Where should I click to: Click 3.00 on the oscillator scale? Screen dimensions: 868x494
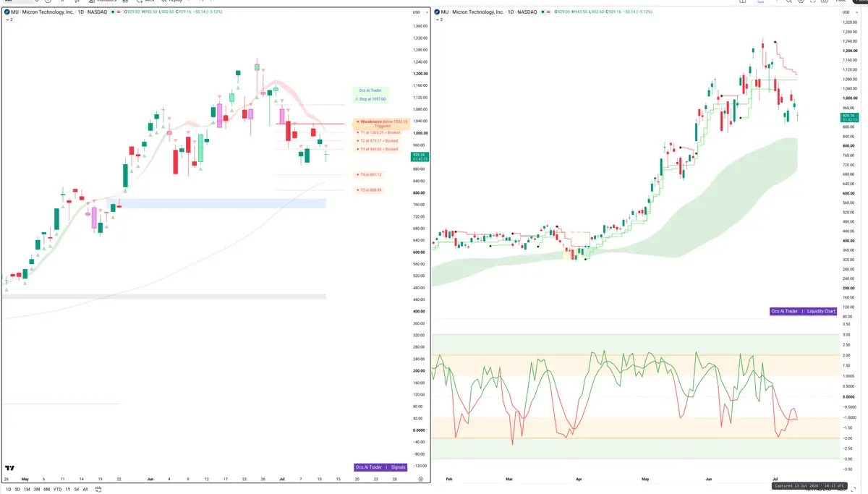pos(846,334)
